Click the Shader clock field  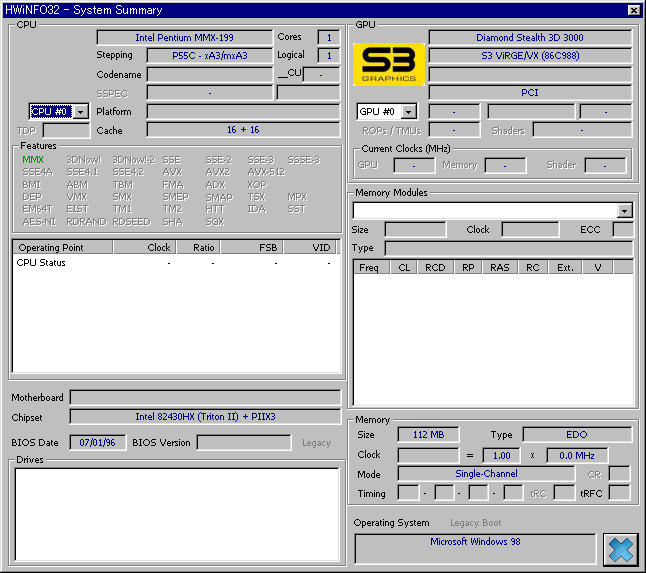605,166
